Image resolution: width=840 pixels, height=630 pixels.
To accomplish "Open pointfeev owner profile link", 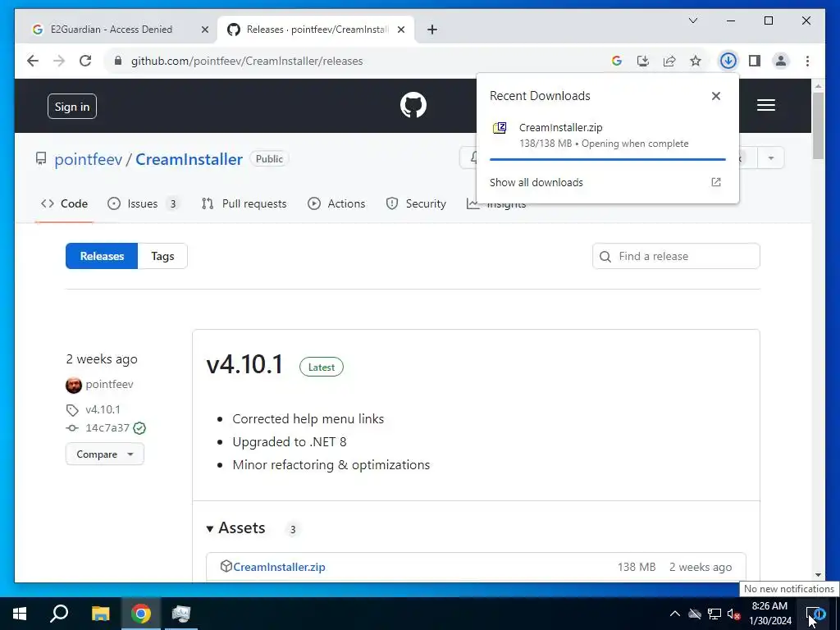I will (x=89, y=159).
